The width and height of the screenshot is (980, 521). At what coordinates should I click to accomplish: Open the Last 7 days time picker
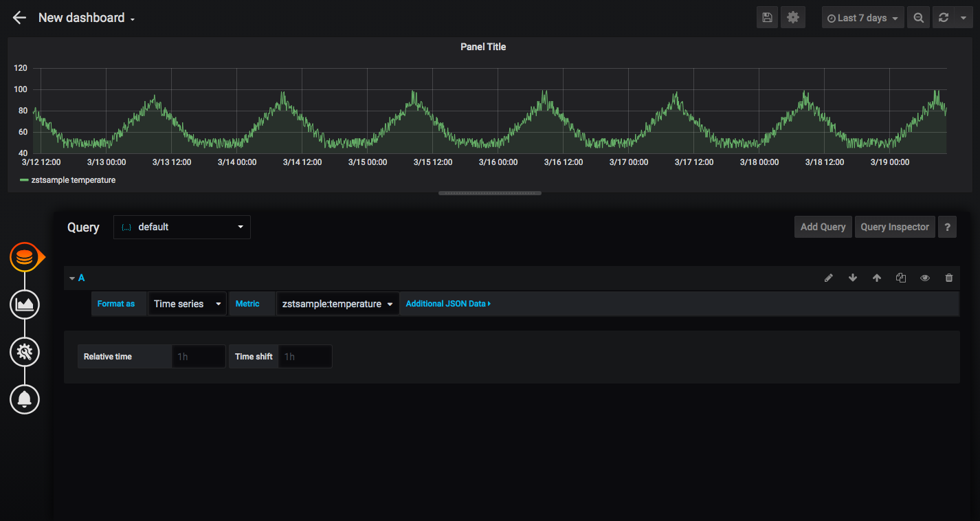pyautogui.click(x=862, y=17)
